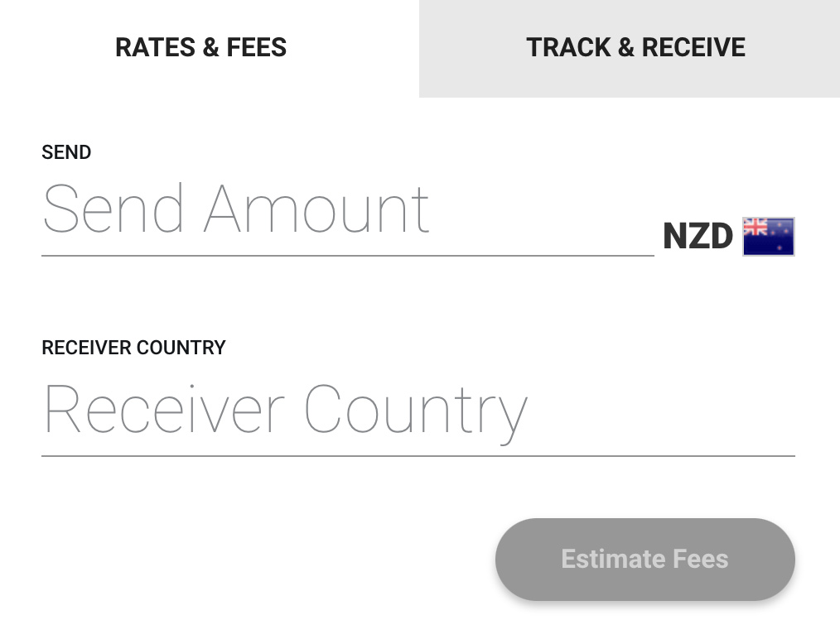
Task: Click the RECEIVER COUNTRY label
Action: coord(133,348)
